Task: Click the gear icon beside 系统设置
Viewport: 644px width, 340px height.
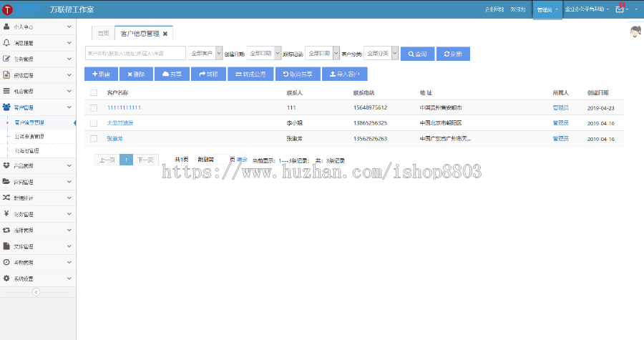Action: tap(6, 278)
